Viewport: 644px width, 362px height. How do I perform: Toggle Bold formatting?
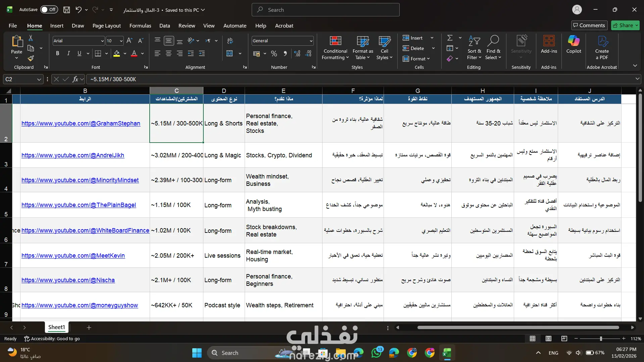pos(57,53)
